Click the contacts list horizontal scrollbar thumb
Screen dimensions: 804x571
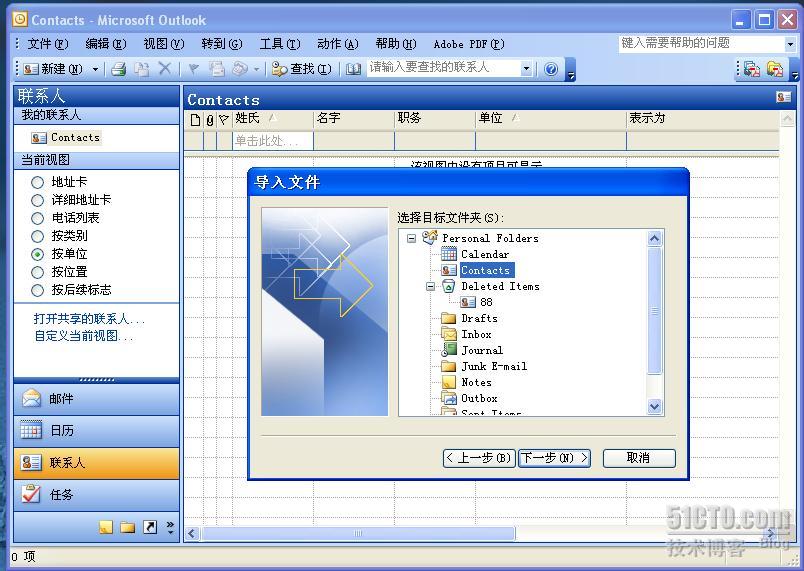[x=358, y=534]
